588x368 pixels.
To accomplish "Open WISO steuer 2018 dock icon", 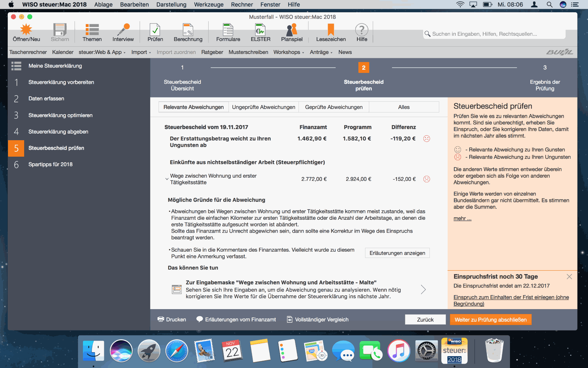I will pos(454,351).
